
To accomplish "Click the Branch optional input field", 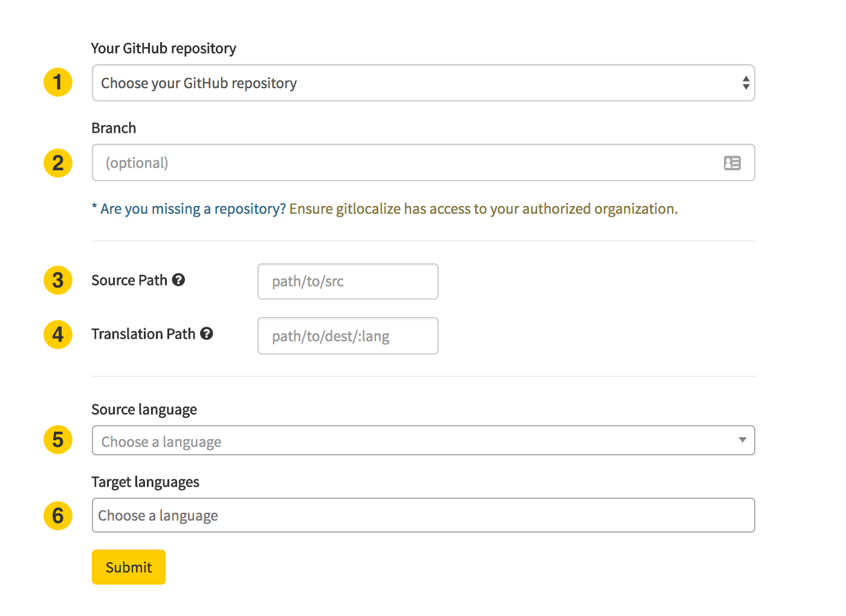I will pos(423,162).
